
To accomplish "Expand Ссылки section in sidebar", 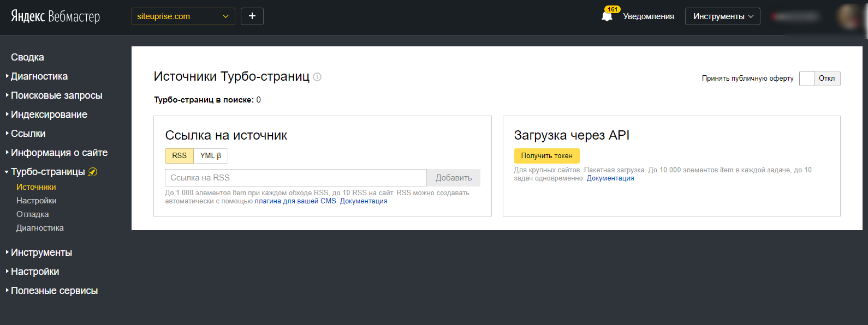I will point(28,134).
